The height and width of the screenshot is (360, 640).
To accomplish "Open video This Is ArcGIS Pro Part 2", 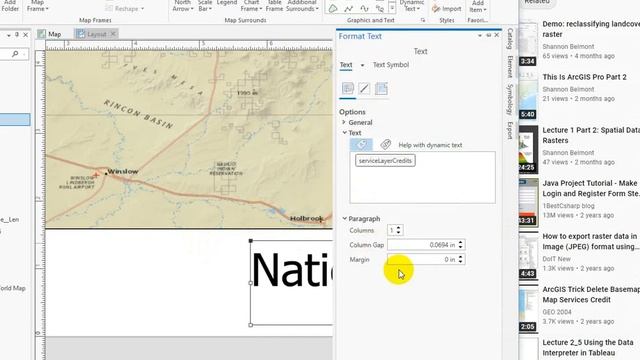I will pyautogui.click(x=584, y=77).
